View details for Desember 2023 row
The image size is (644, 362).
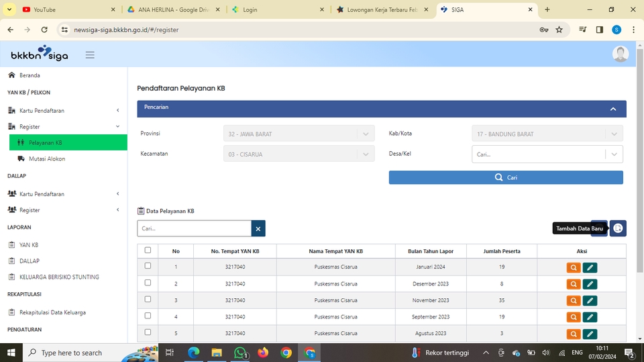click(574, 284)
